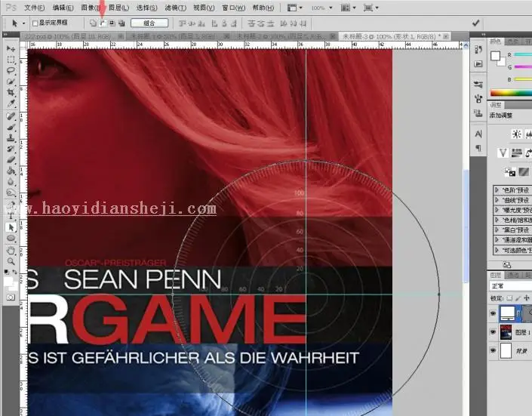Toggle the show bounding box checkbox

tap(35, 23)
